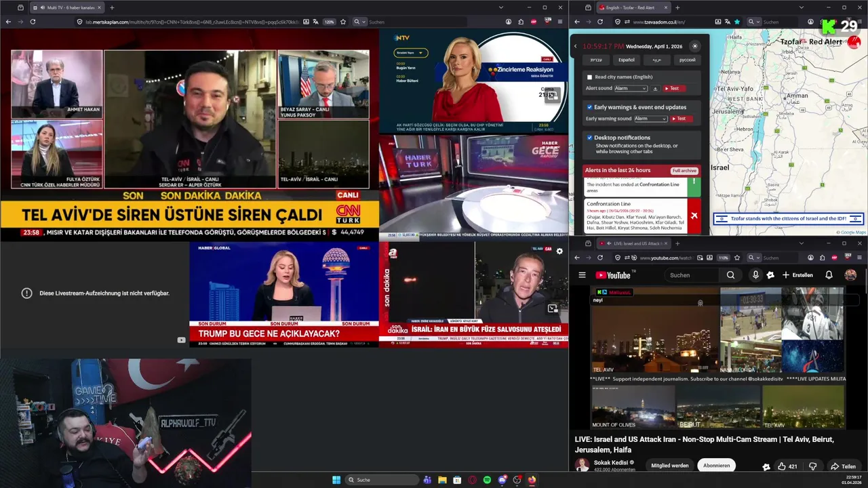Open YouTube account avatar menu
The width and height of the screenshot is (868, 488).
[x=850, y=275]
